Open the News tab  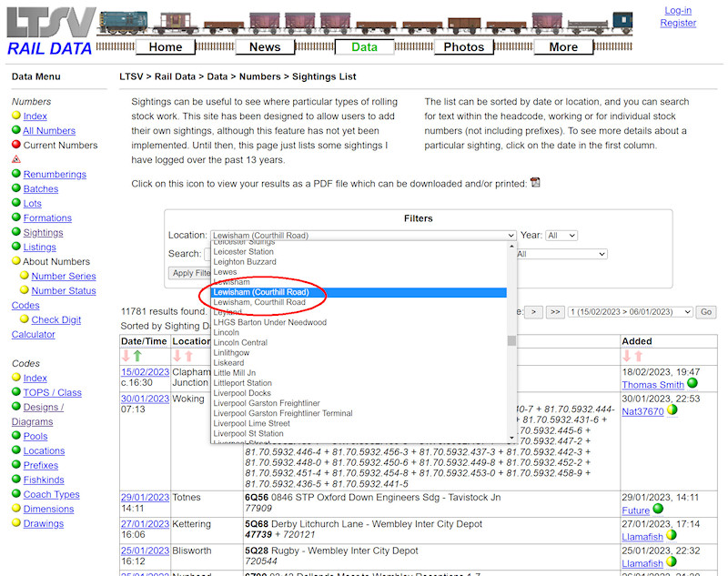click(x=265, y=46)
